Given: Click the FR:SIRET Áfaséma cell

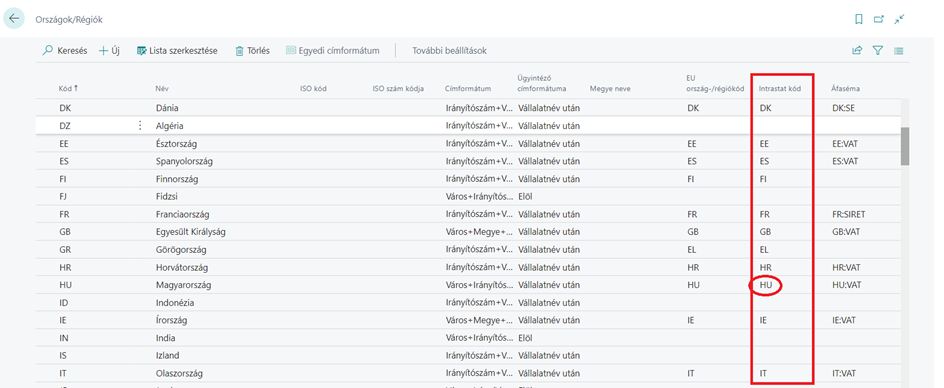Looking at the screenshot, I should 849,214.
